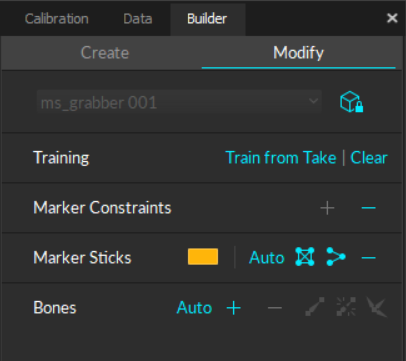This screenshot has width=406, height=361.
Task: Click the grayed-out remove bone minus icon
Action: pyautogui.click(x=275, y=308)
